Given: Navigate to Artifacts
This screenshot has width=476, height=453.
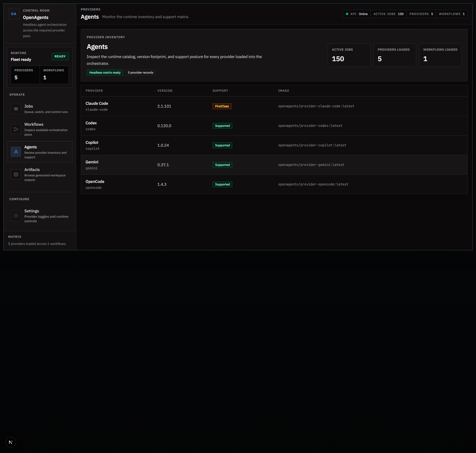Looking at the screenshot, I should click(x=40, y=174).
